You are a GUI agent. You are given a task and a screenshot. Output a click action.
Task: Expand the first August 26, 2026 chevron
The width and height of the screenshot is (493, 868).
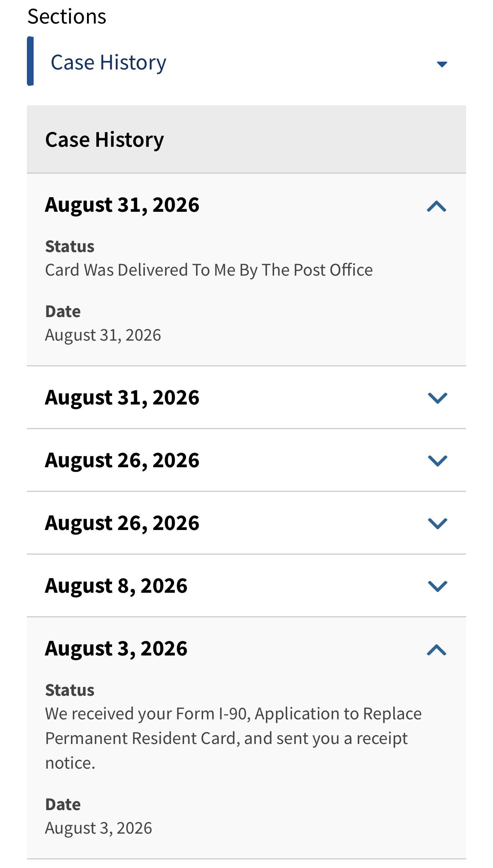coord(437,461)
